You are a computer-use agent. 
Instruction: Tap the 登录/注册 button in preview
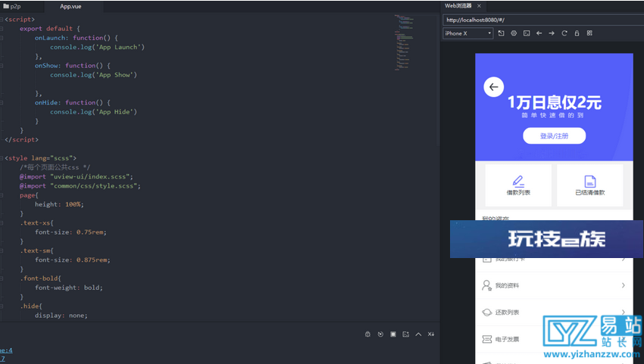[x=554, y=135]
